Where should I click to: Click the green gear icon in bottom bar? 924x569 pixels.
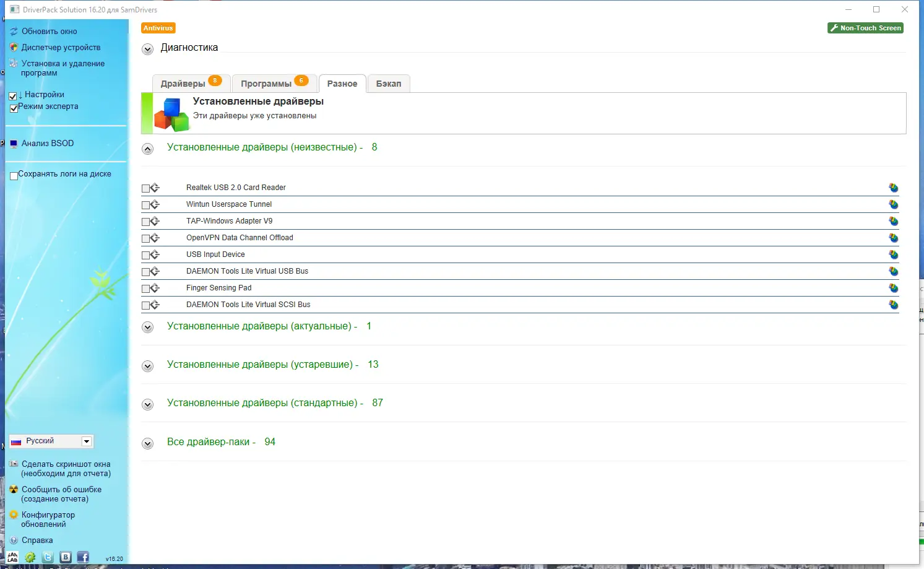coord(30,557)
